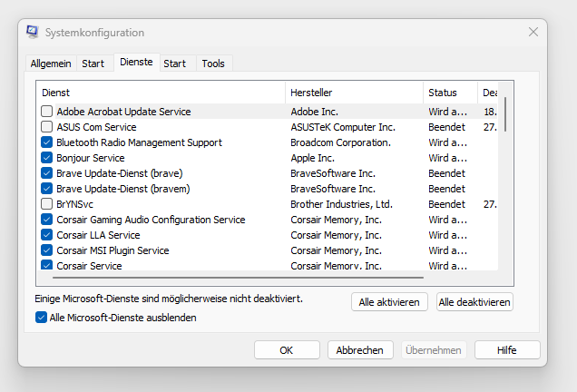Image resolution: width=577 pixels, height=392 pixels.
Task: Click the 'Bonjour Service' row name
Action: tap(91, 158)
